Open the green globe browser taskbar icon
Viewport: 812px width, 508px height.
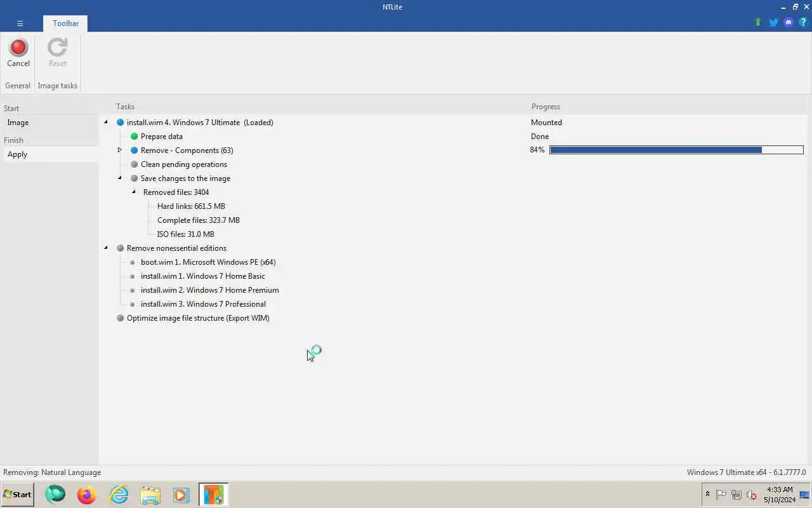(55, 494)
